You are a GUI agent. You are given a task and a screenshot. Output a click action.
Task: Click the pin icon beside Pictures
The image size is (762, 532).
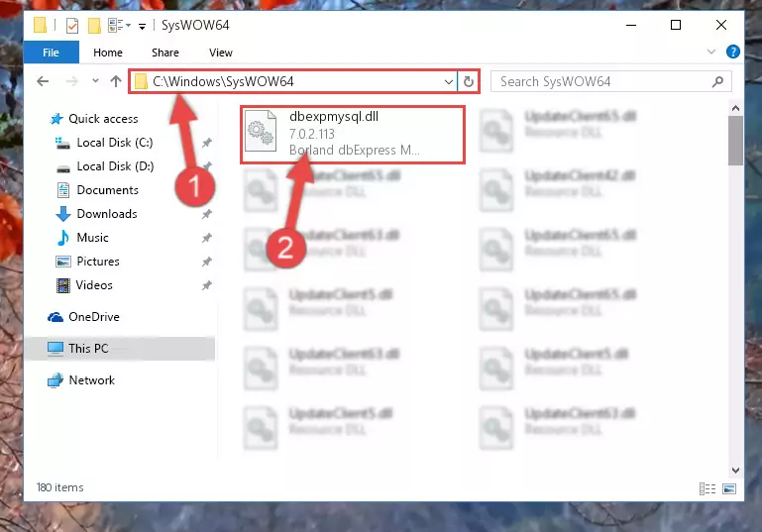tap(207, 262)
